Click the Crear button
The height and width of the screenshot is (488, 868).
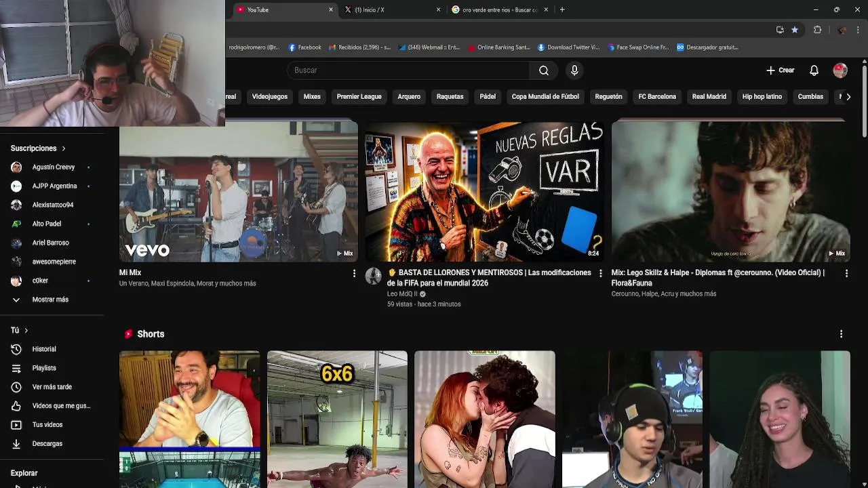coord(781,70)
